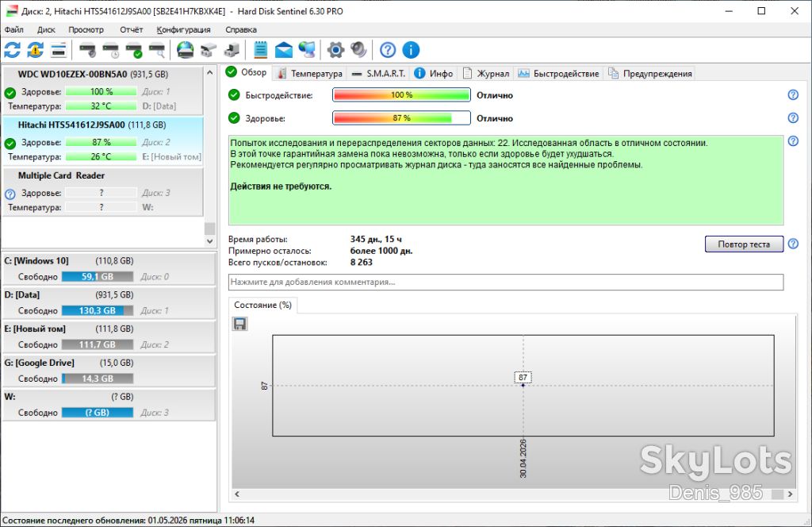Click the globe over disk toolbar icon
The height and width of the screenshot is (527, 812).
click(x=185, y=50)
